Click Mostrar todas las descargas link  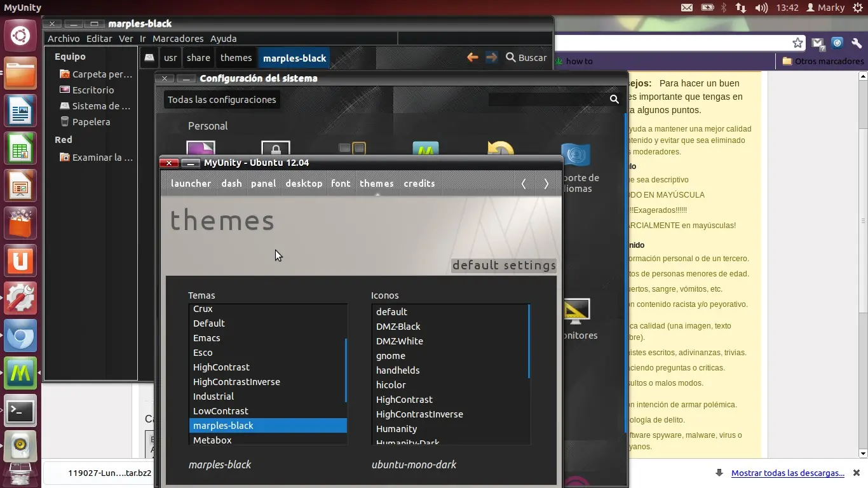coord(788,473)
